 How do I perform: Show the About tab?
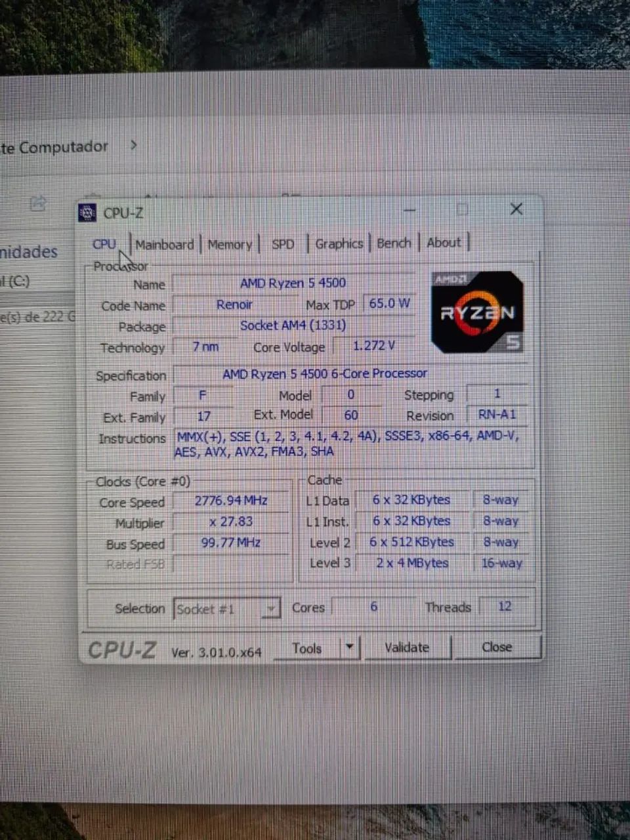pos(444,242)
